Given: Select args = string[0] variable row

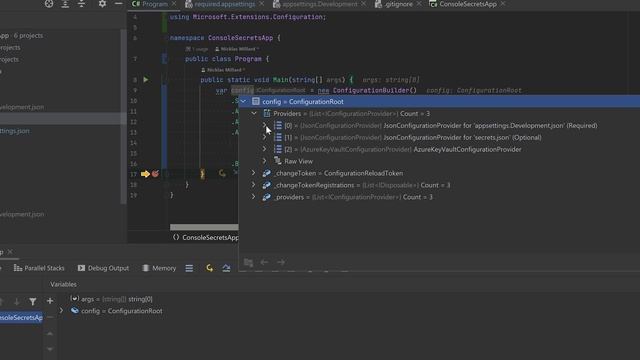Looking at the screenshot, I should [111, 299].
